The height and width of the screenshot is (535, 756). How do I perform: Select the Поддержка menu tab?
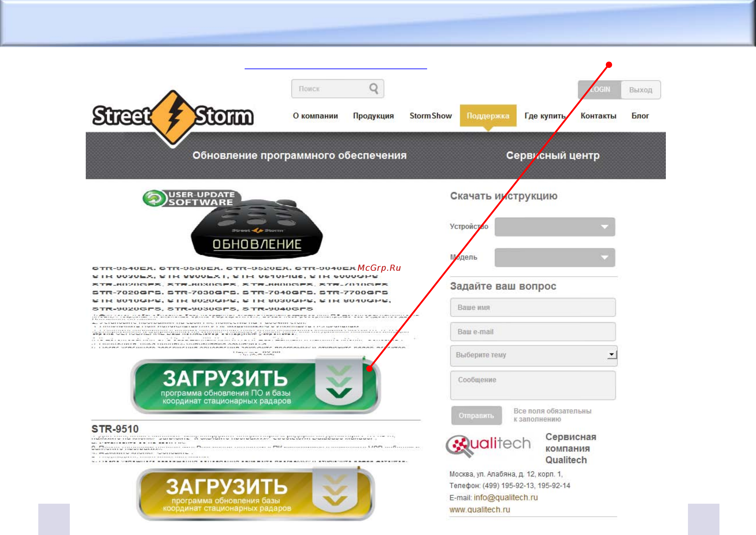click(x=488, y=116)
